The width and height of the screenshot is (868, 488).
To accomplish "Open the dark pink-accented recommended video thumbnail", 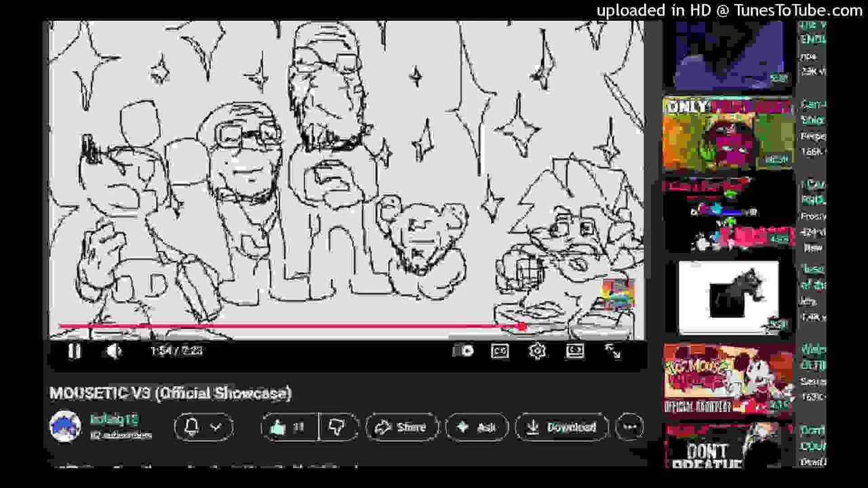I will click(728, 215).
